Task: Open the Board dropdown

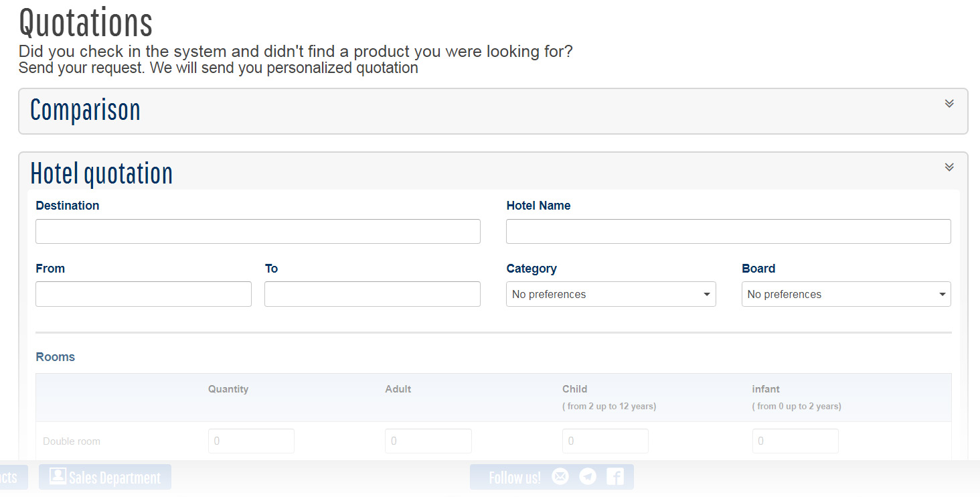Action: point(845,294)
